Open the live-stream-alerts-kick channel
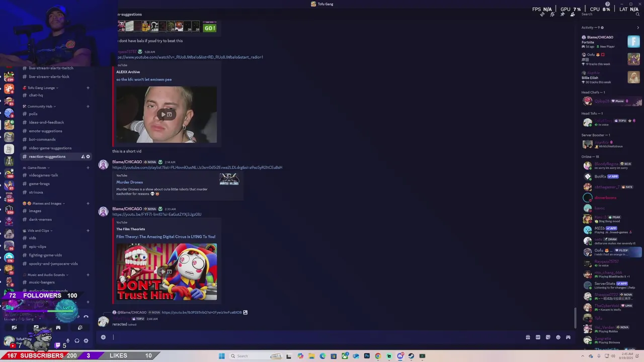Viewport: 644px width, 362px height. point(49,76)
